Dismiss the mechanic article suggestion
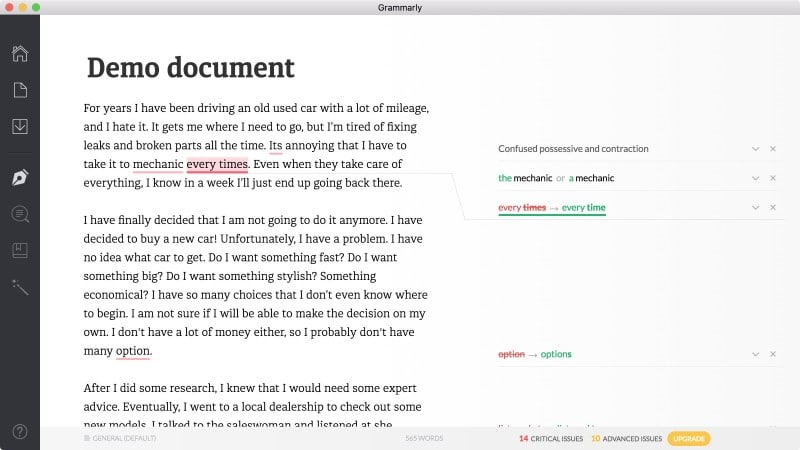This screenshot has width=800, height=450. [773, 178]
